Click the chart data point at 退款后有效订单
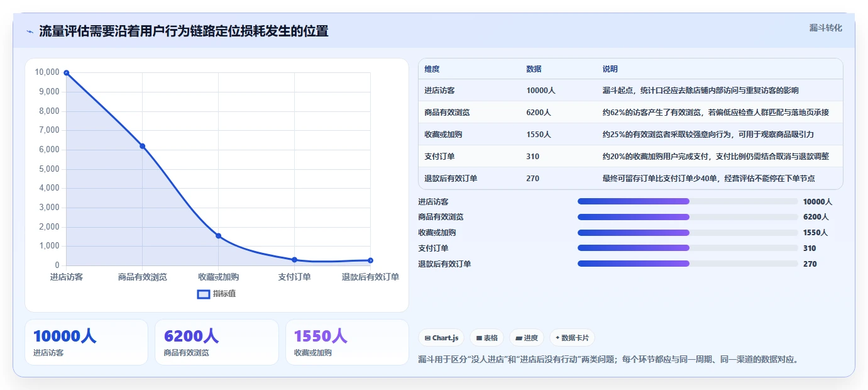Image resolution: width=868 pixels, height=390 pixels. [370, 260]
